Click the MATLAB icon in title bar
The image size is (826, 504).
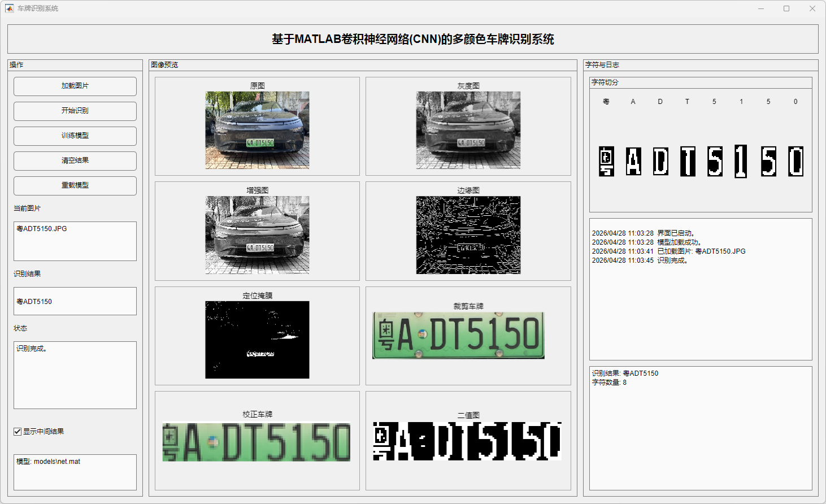9,8
